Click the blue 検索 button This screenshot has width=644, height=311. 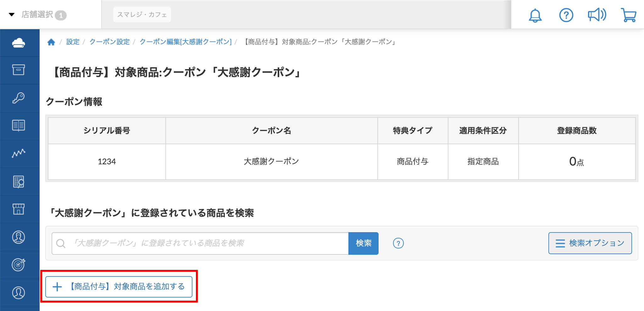pyautogui.click(x=364, y=243)
